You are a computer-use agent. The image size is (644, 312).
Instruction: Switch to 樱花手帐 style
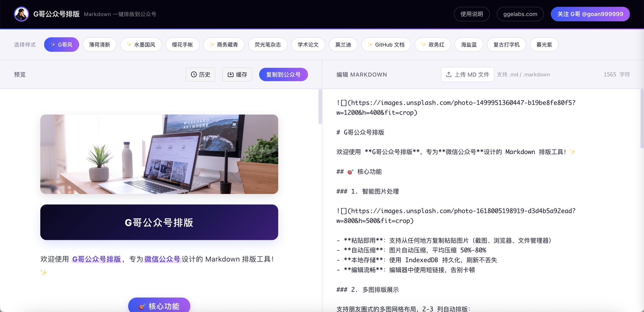[182, 45]
